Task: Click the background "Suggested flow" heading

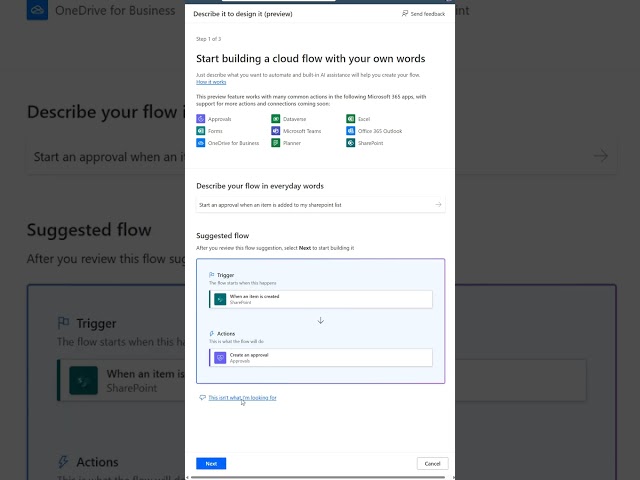Action: [x=89, y=230]
